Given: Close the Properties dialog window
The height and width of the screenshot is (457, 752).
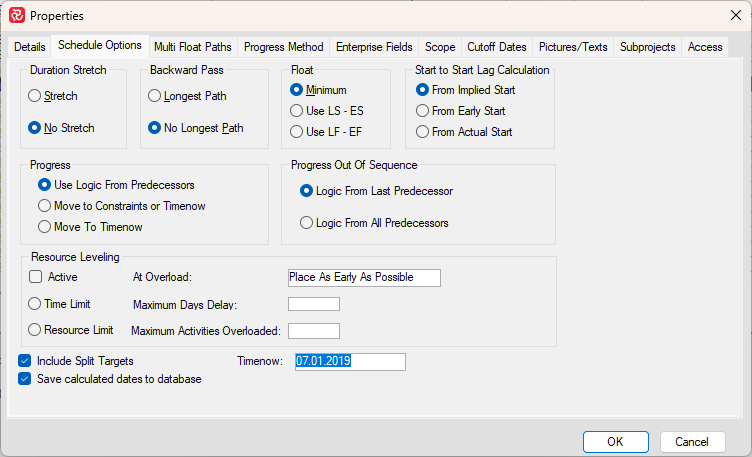Looking at the screenshot, I should 737,16.
